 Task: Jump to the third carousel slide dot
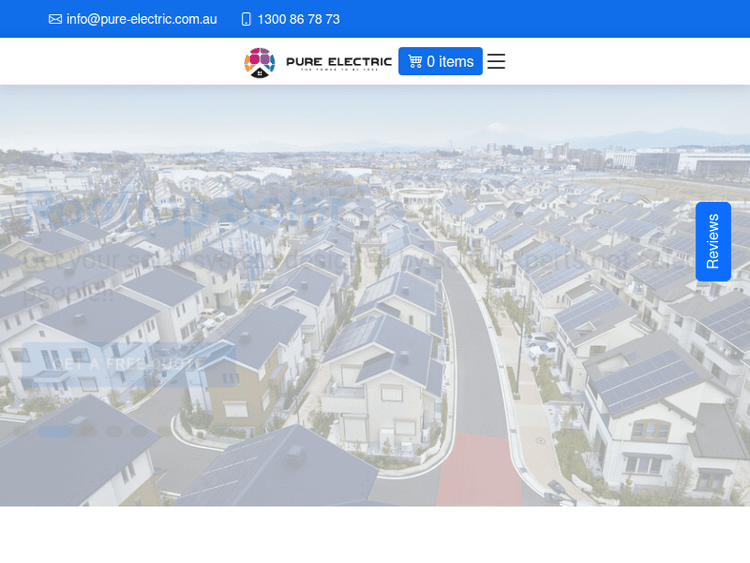coord(114,431)
